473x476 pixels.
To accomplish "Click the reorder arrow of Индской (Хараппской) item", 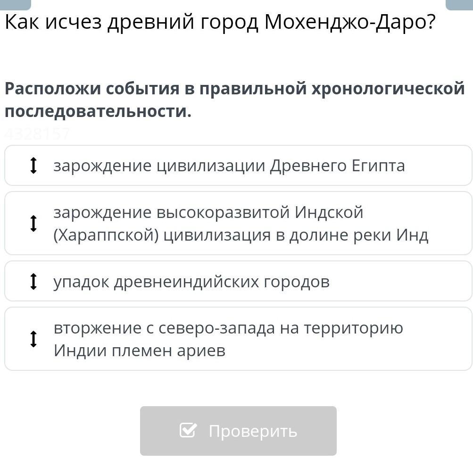I will [x=33, y=224].
